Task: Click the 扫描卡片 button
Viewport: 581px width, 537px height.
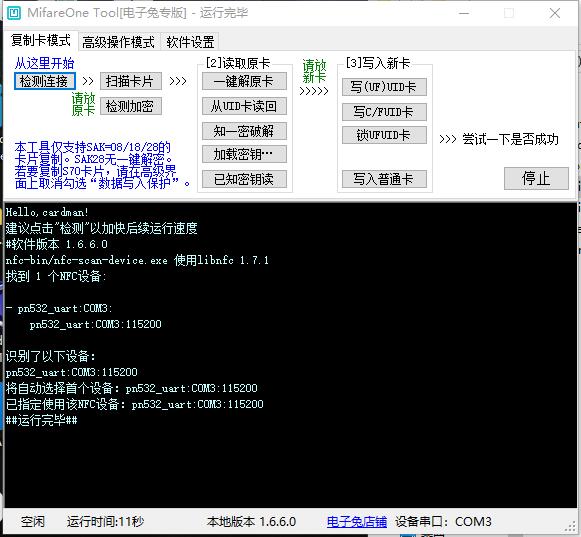Action: point(130,81)
